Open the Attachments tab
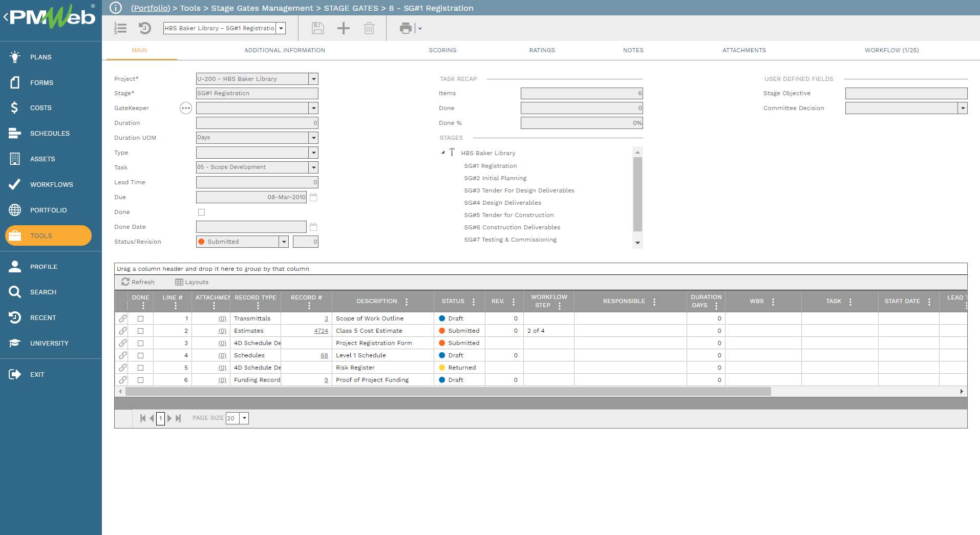Viewport: 980px width, 535px height. (744, 50)
